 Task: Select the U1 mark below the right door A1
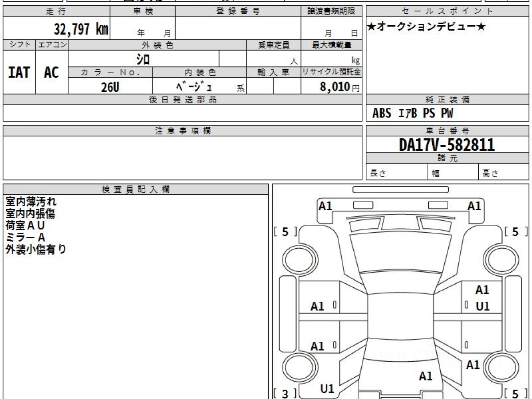coord(482,306)
